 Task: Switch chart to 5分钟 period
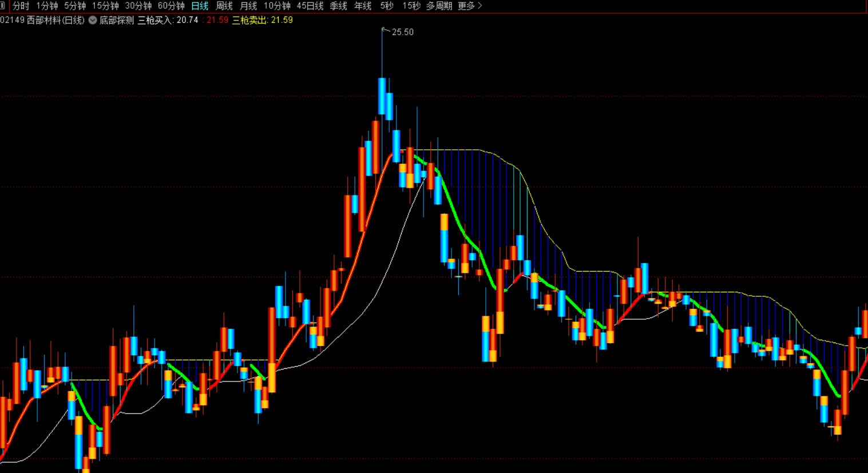[75, 6]
